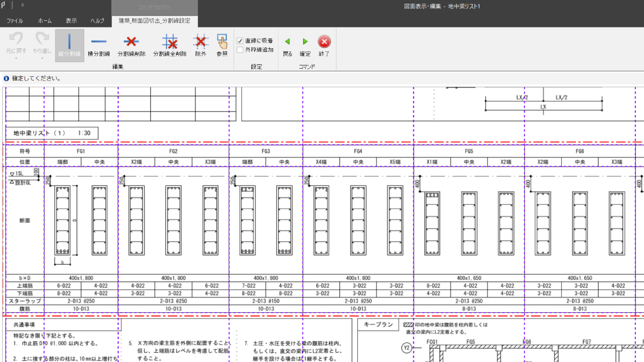Click the キープラン heading box
This screenshot has width=644, height=362.
[378, 324]
